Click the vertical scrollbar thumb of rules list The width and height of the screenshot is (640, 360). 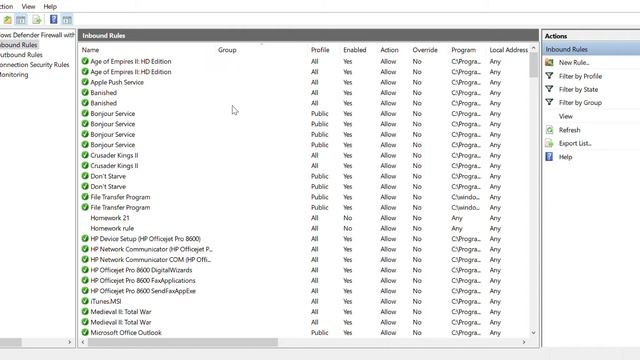pyautogui.click(x=533, y=65)
